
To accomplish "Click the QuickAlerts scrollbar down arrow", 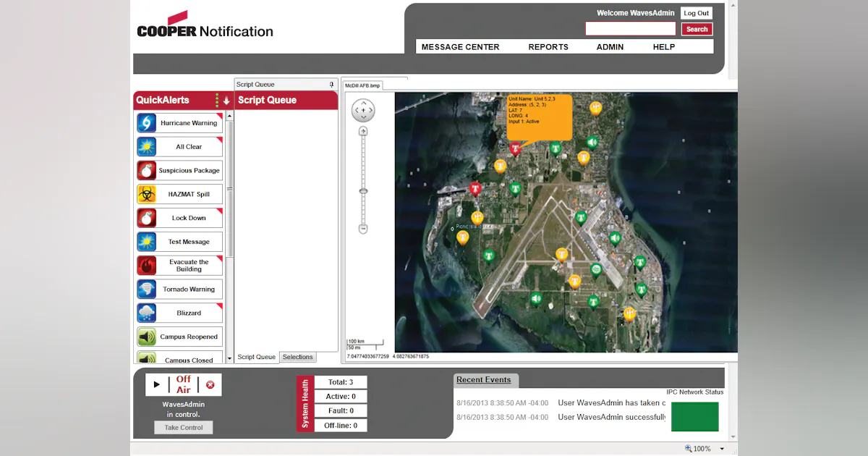I will click(230, 358).
